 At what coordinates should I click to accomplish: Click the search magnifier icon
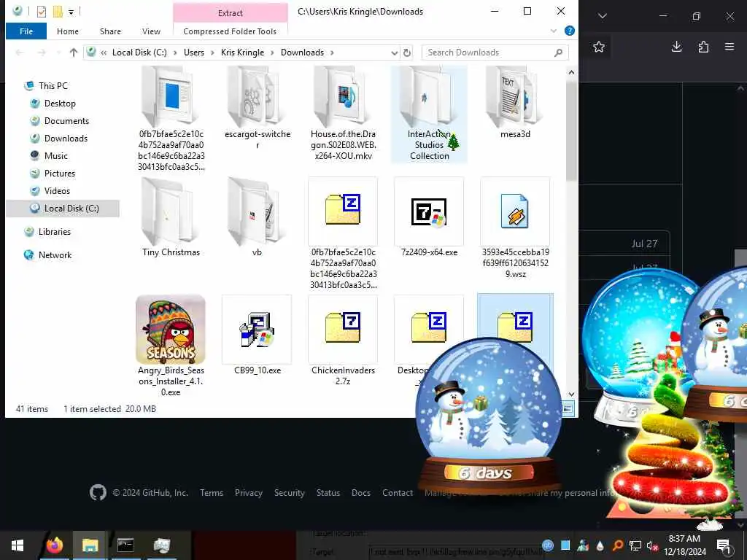[x=558, y=52]
